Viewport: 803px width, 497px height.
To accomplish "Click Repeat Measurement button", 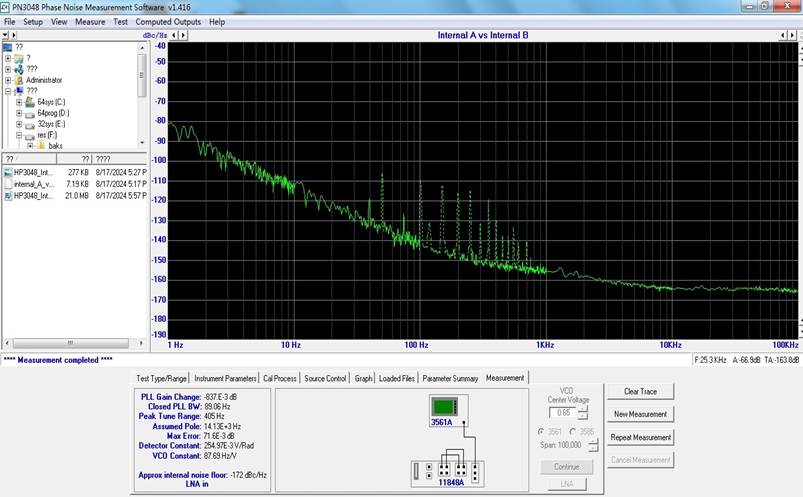I will [x=640, y=438].
